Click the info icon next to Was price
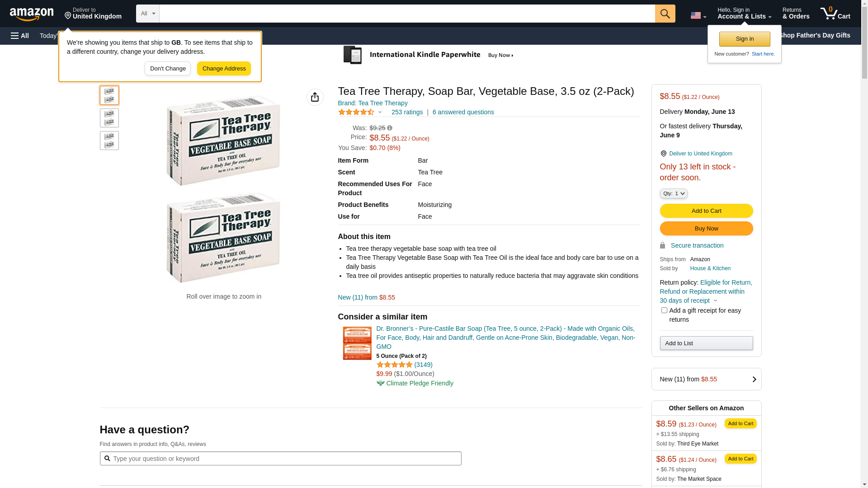868x488 pixels. [390, 128]
